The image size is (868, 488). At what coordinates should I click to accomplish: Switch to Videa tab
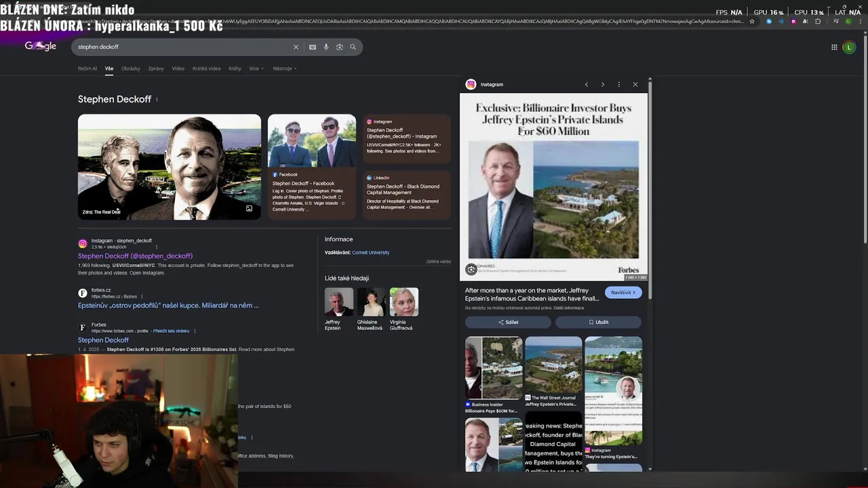178,68
